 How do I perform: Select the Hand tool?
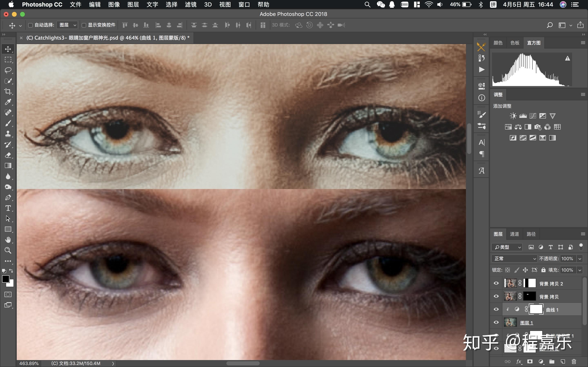tap(8, 240)
